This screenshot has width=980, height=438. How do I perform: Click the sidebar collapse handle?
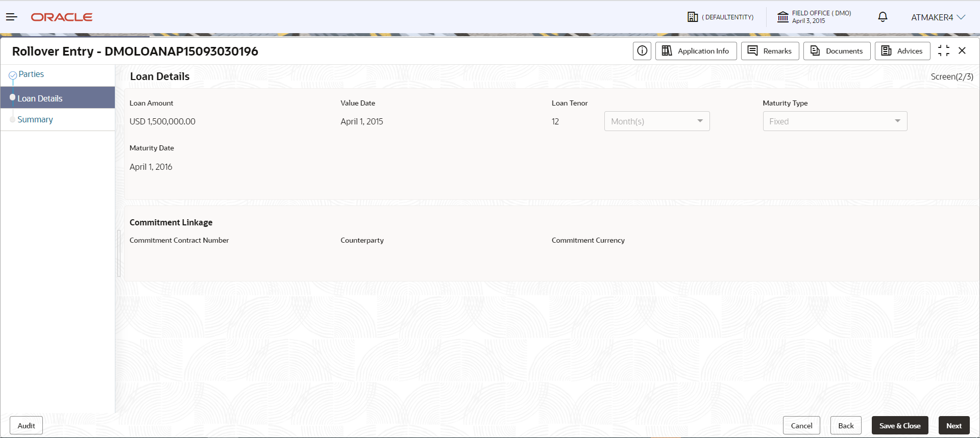coord(119,253)
